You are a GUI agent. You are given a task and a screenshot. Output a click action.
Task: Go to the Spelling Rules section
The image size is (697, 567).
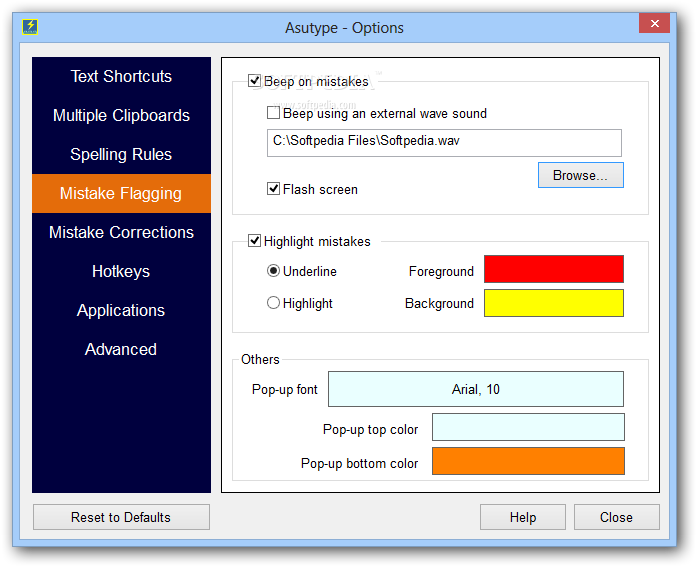[x=121, y=155]
